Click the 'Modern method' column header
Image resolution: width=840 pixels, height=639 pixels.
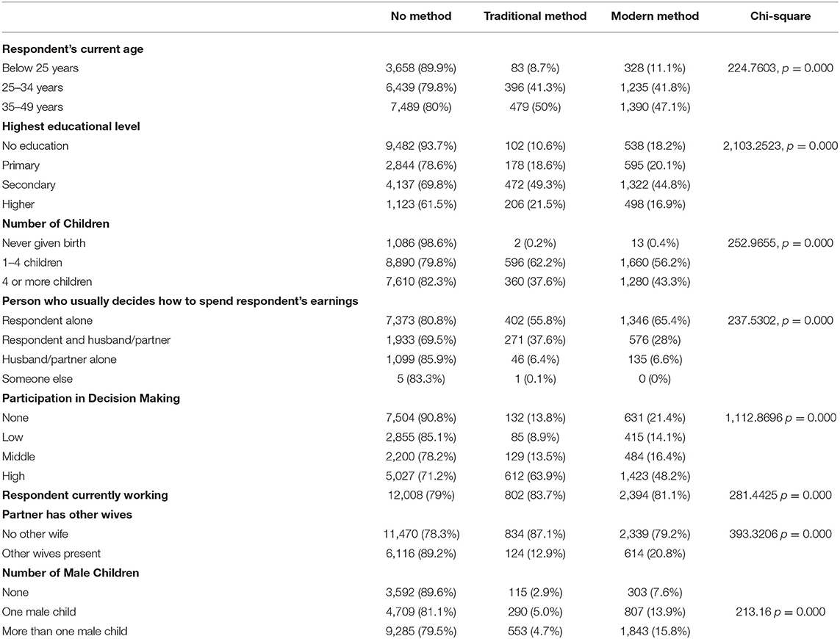(655, 16)
